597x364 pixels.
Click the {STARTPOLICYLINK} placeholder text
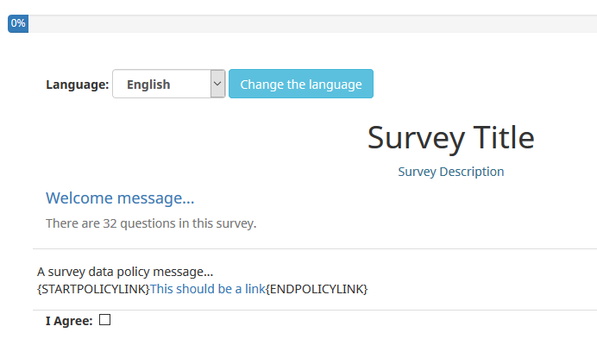coord(93,288)
